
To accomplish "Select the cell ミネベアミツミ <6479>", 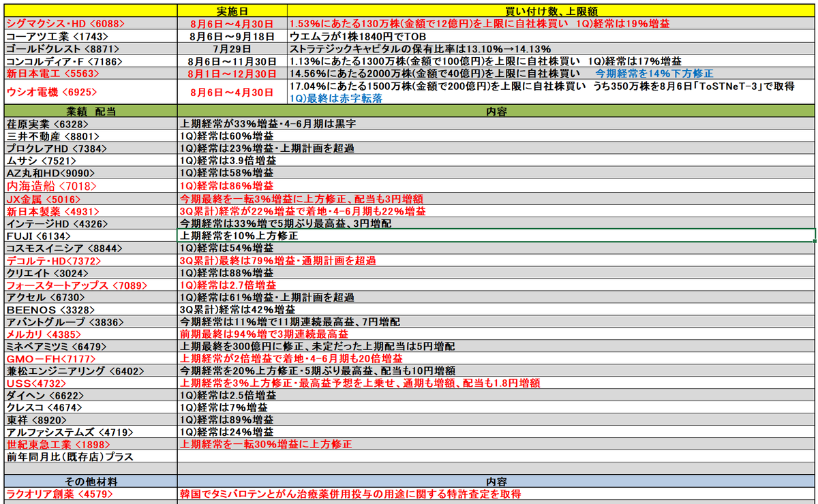I will [x=90, y=346].
